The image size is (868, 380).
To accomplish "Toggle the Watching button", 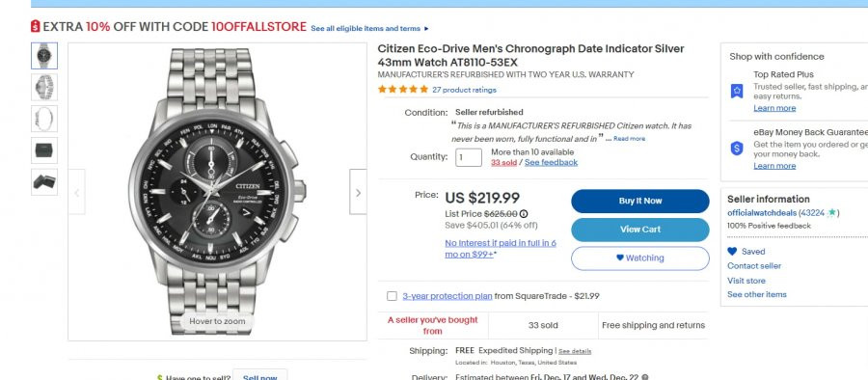I will click(x=640, y=258).
